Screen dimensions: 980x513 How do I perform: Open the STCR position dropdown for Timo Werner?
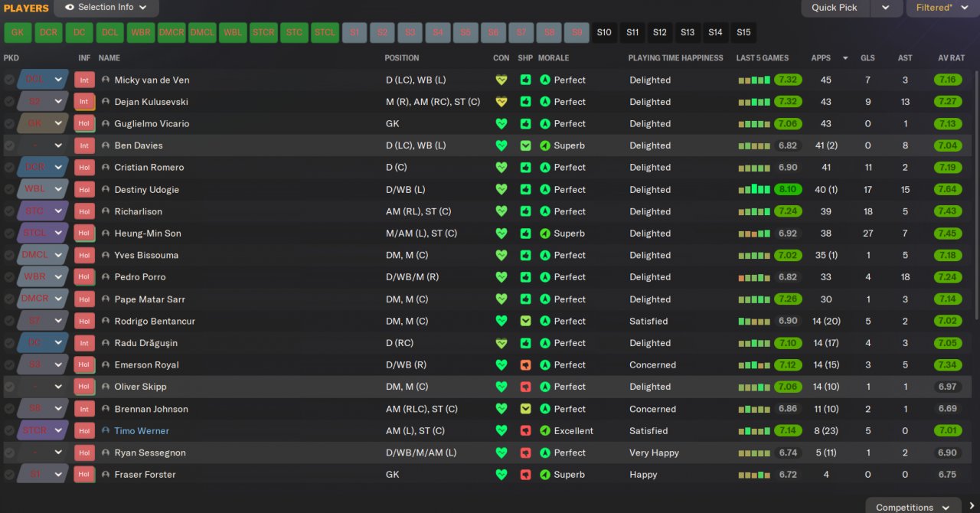click(x=58, y=431)
